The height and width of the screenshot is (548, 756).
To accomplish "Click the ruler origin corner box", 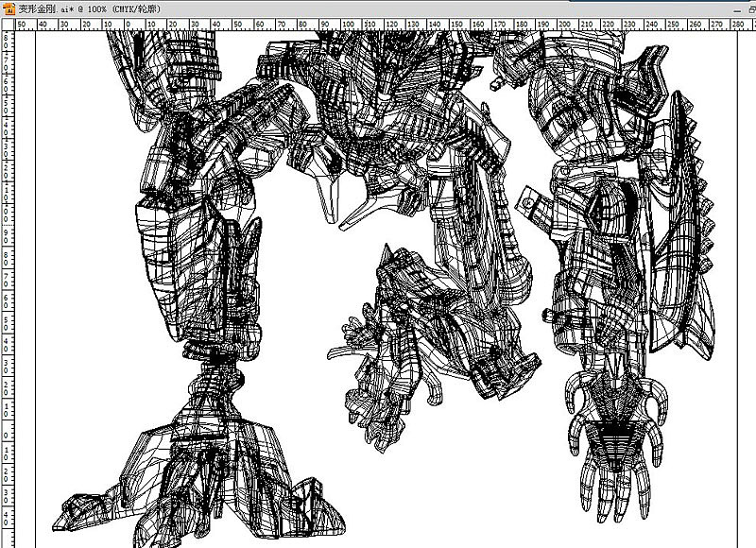I will click(8, 25).
